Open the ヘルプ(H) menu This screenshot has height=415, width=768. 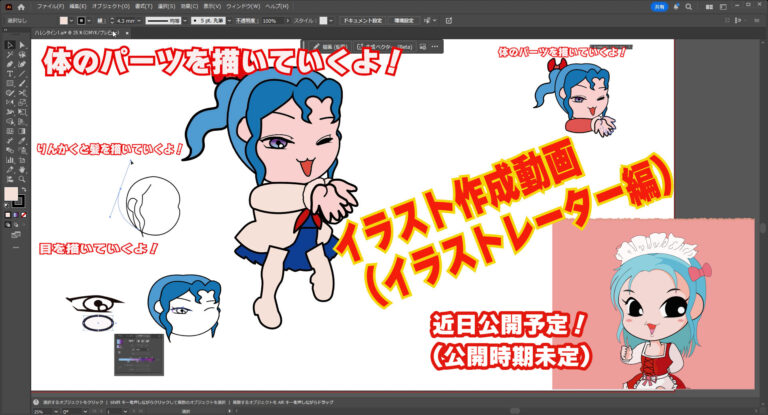277,6
